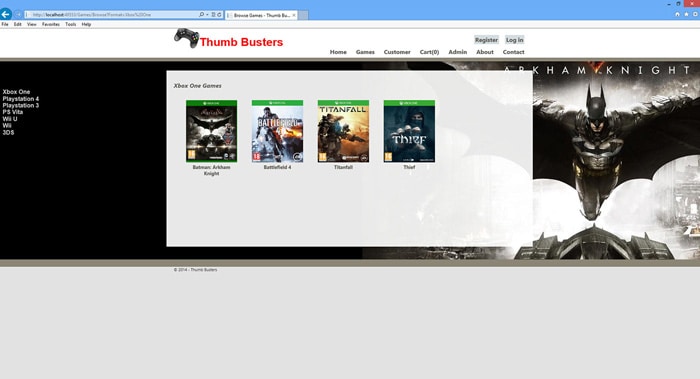The width and height of the screenshot is (700, 379).
Task: Open the favorites star icon
Action: coord(686,14)
